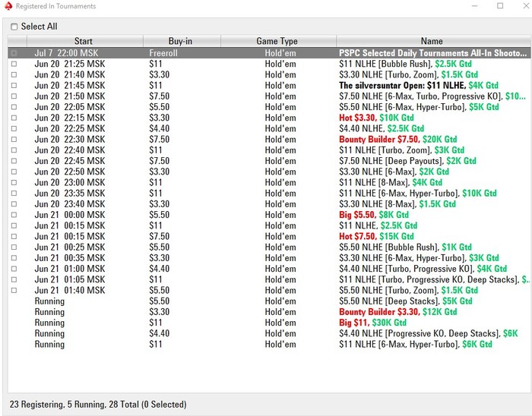Select $3.30 NLHE [8-Max], $1.5K Gtd

(269, 204)
